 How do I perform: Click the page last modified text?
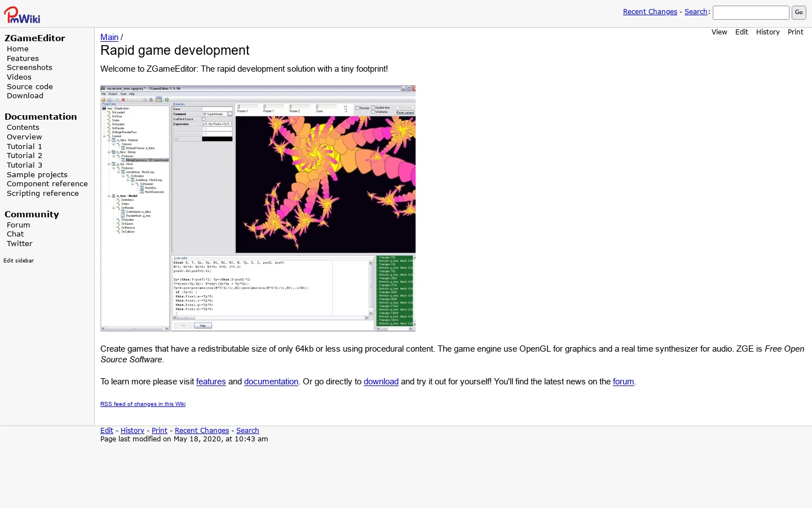point(184,439)
